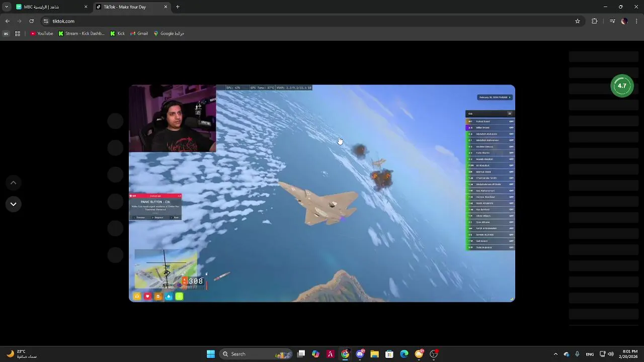644x362 pixels.
Task: Toggle OFF switch for Oliver Wilson row
Action: pyautogui.click(x=511, y=216)
